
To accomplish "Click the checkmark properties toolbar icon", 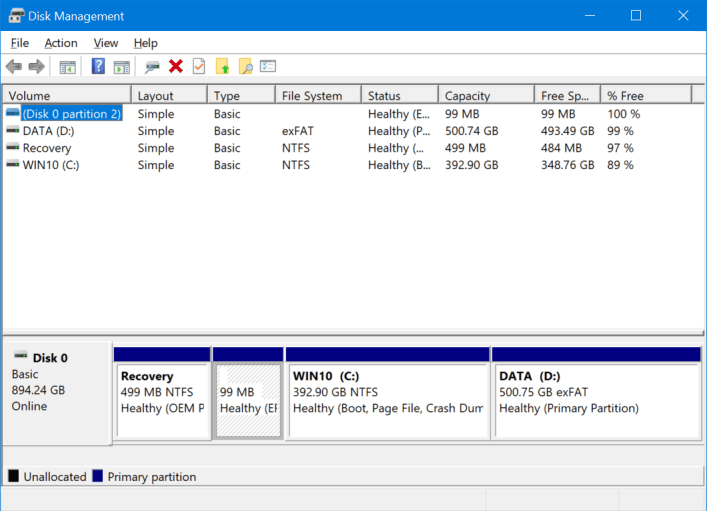I will click(x=199, y=66).
